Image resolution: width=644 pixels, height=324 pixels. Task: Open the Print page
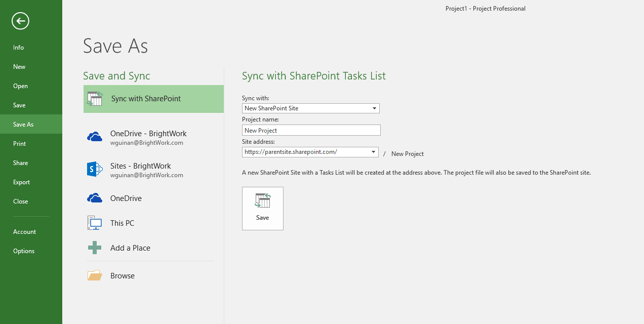tap(31, 144)
